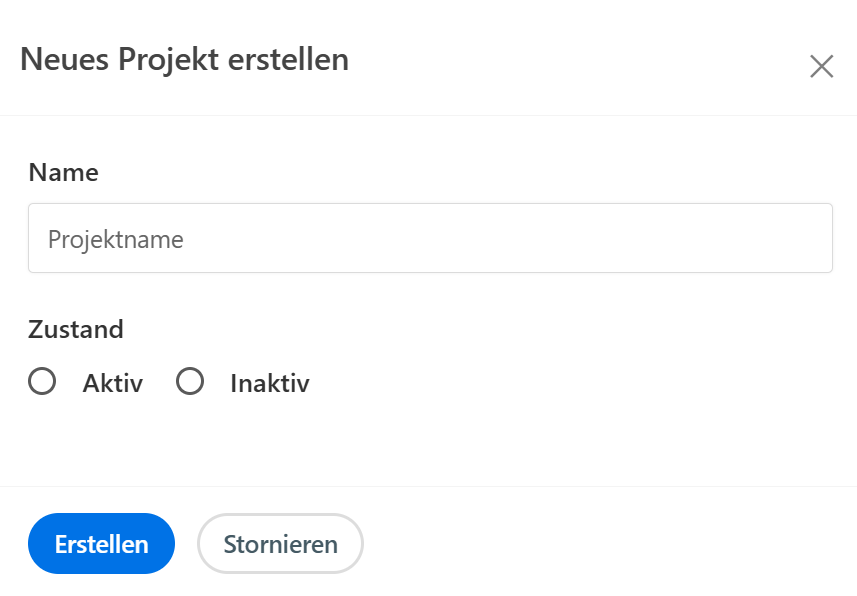Image resolution: width=857 pixels, height=596 pixels.
Task: Set project state to Inaktiv
Action: (x=190, y=382)
